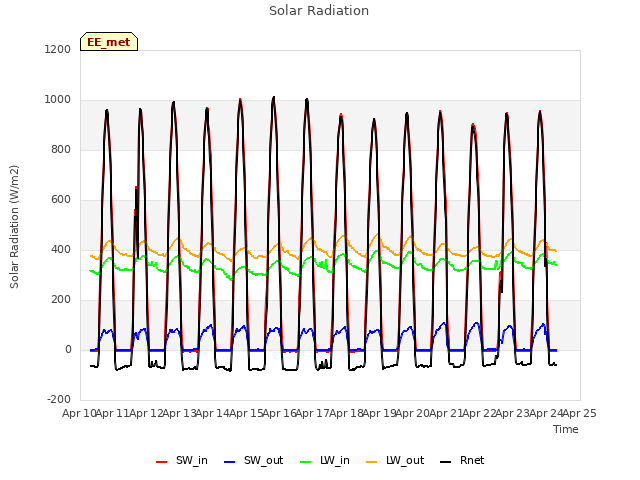Click the Apr 22 x-axis label
Viewport: 640px width, 480px height.
coord(480,413)
